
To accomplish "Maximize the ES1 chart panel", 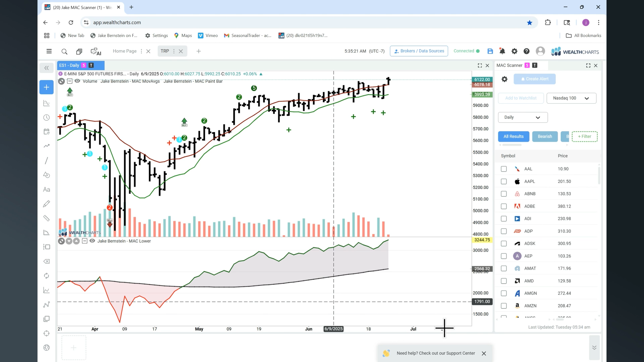I will coord(480,66).
